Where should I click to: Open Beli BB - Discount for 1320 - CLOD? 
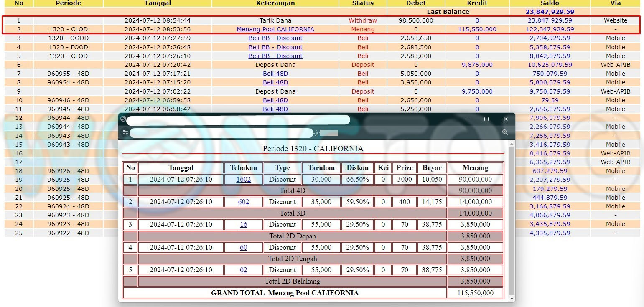[275, 56]
